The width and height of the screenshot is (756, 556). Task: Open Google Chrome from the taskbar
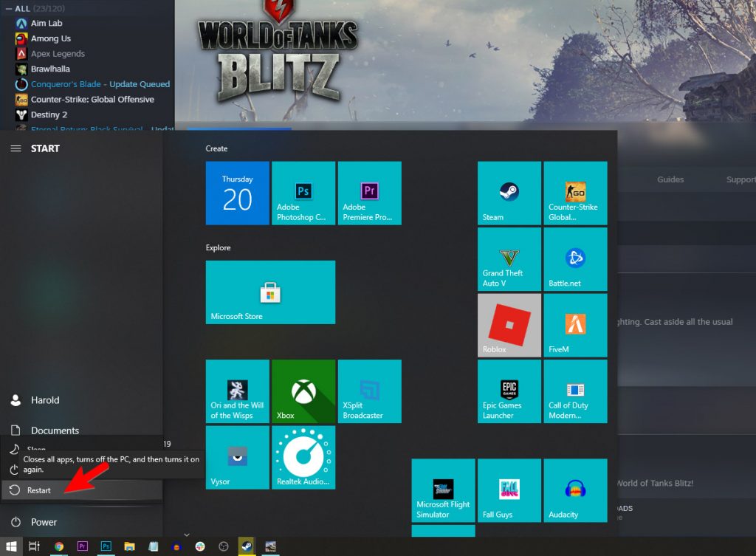(59, 546)
